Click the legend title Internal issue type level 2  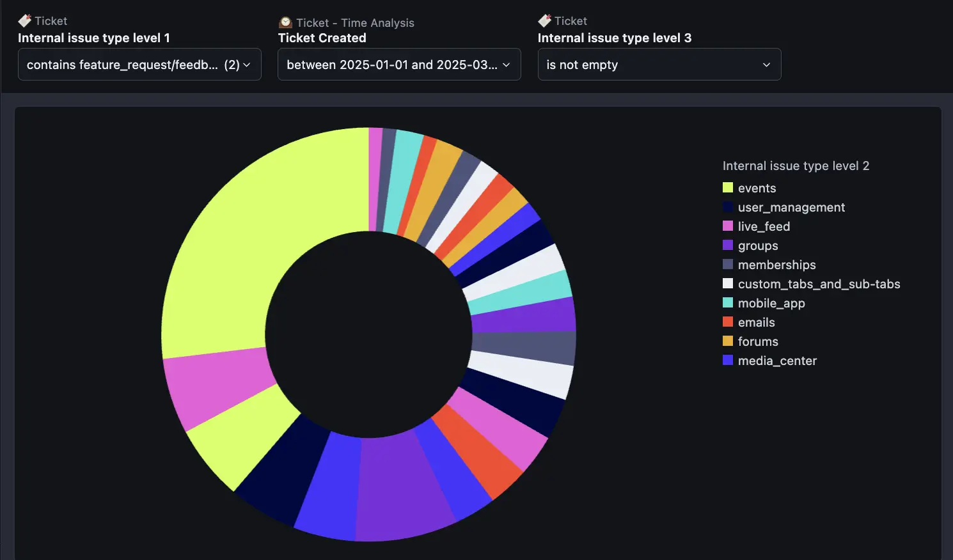pos(796,166)
